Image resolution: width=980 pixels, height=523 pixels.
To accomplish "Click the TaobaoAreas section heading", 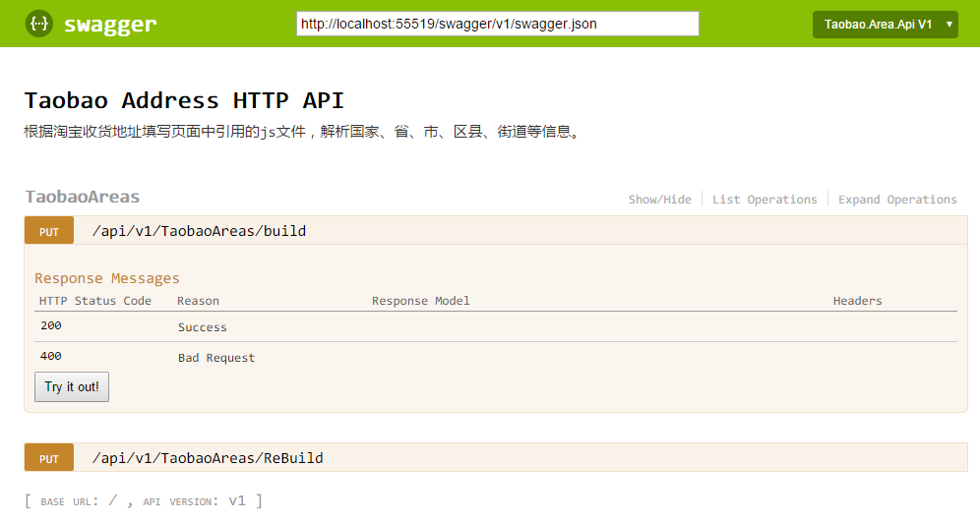I will [83, 197].
